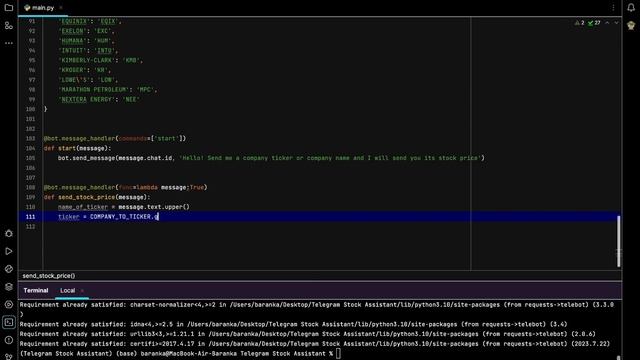The width and height of the screenshot is (640, 360).
Task: Open the layered stack tool window
Action: tap(9, 287)
